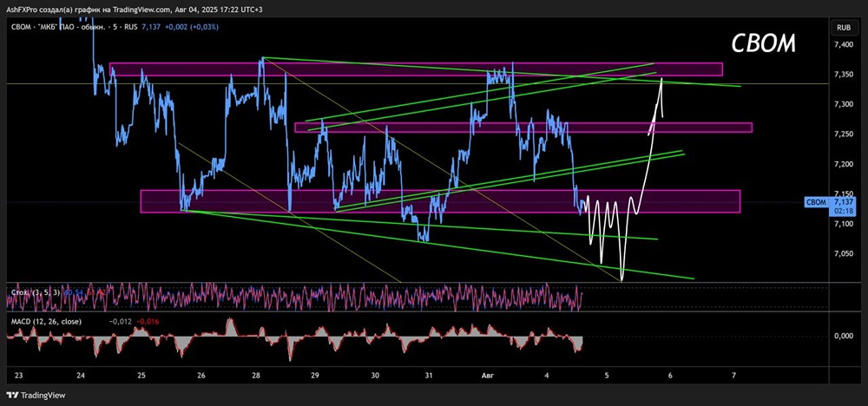Viewport: 868px width, 406px height.
Task: Click date 25 on the time axis
Action: click(x=141, y=376)
